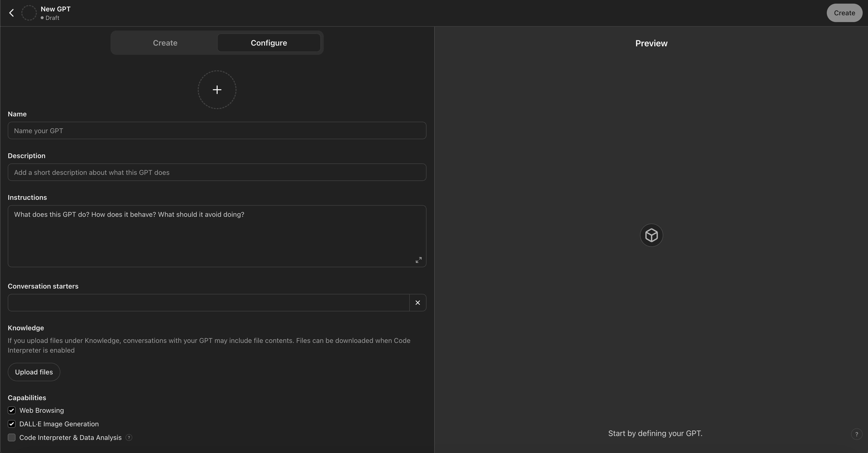Switch to the Create tab
This screenshot has height=453, width=868.
pos(165,43)
